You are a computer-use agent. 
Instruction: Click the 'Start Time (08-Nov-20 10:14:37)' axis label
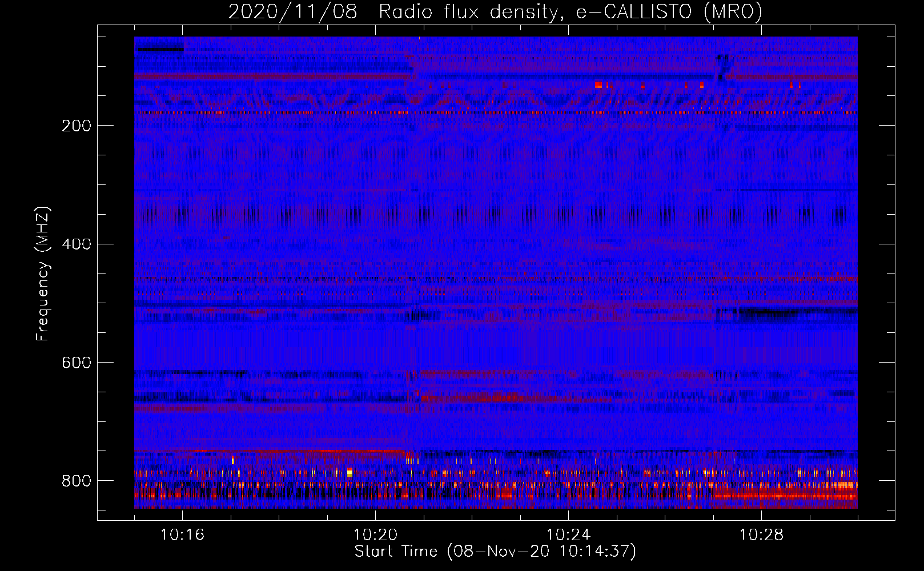click(x=495, y=552)
